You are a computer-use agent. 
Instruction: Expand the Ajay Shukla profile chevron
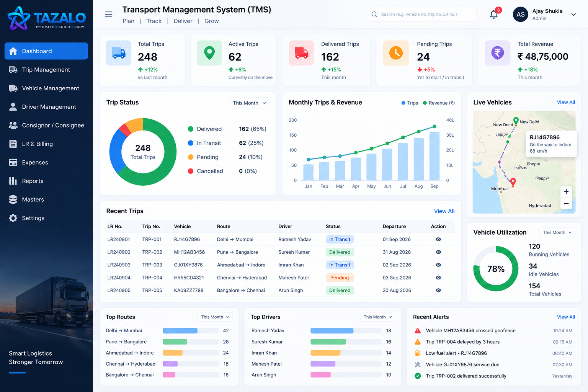pyautogui.click(x=573, y=15)
